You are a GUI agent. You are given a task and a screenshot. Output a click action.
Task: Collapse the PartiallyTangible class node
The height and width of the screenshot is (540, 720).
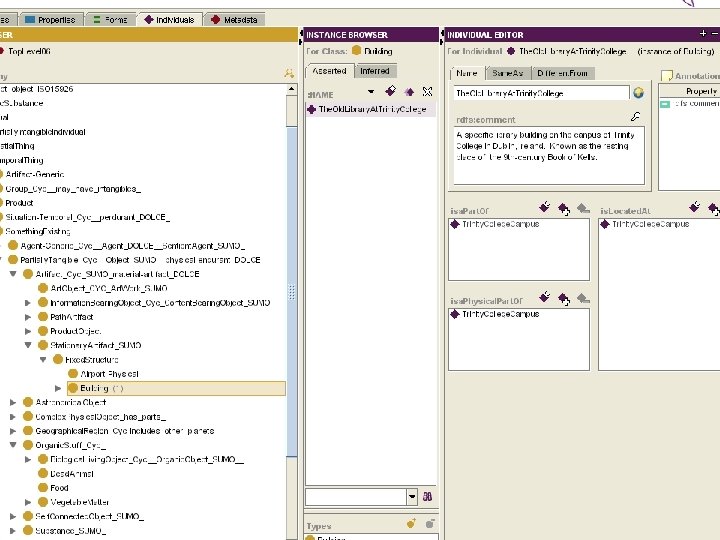1,260
